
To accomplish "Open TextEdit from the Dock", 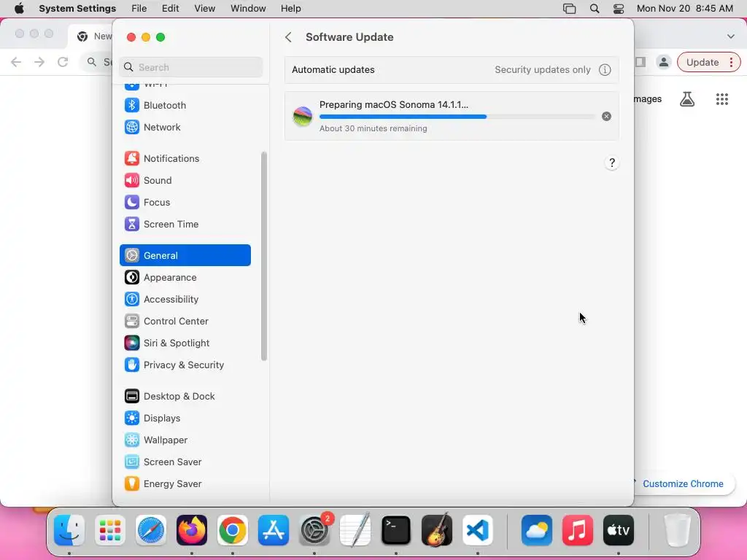I will [x=355, y=530].
